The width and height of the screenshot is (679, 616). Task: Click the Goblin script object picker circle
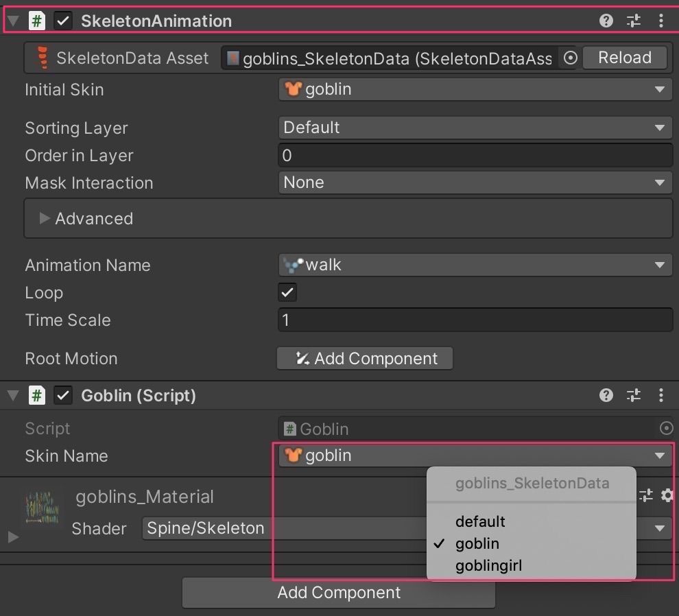[666, 428]
